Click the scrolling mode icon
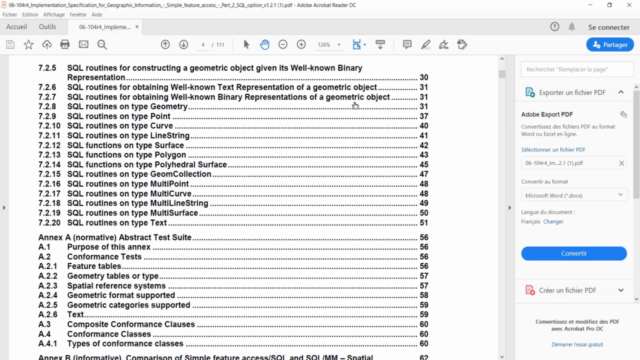This screenshot has height=360, width=640. click(x=380, y=44)
